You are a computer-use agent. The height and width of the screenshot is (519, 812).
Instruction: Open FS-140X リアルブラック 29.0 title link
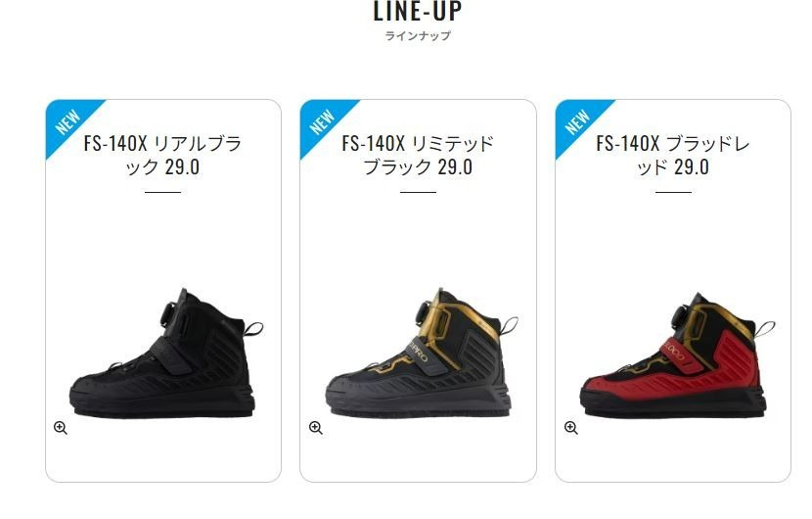tap(162, 155)
